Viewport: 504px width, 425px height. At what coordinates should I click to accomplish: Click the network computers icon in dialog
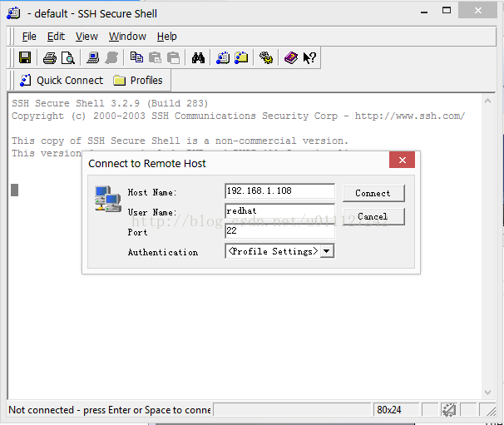[x=108, y=199]
